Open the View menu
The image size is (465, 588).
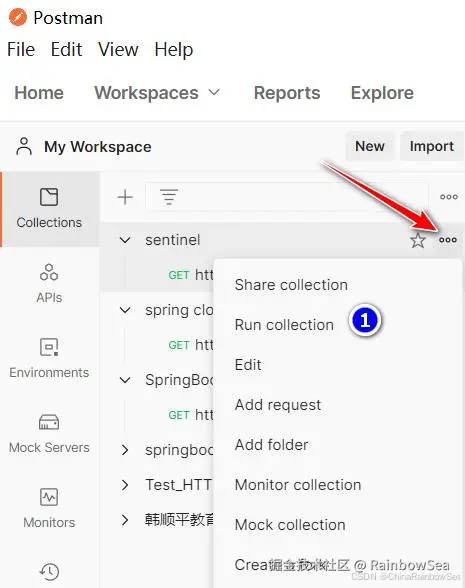[x=118, y=50]
